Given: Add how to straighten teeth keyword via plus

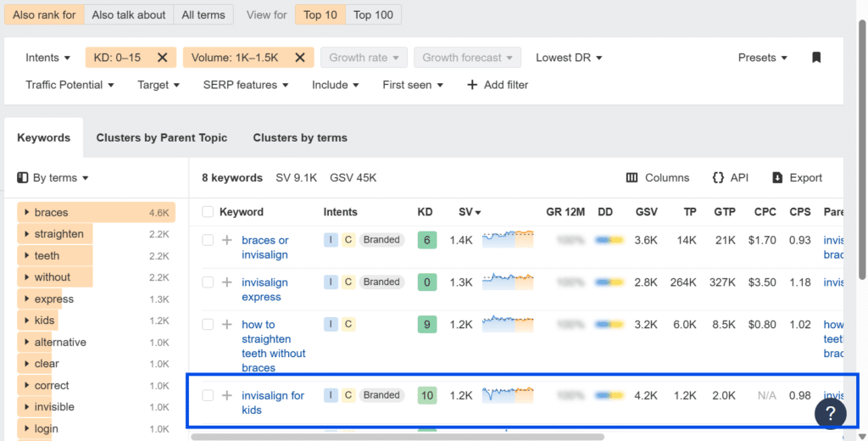Looking at the screenshot, I should tap(227, 324).
